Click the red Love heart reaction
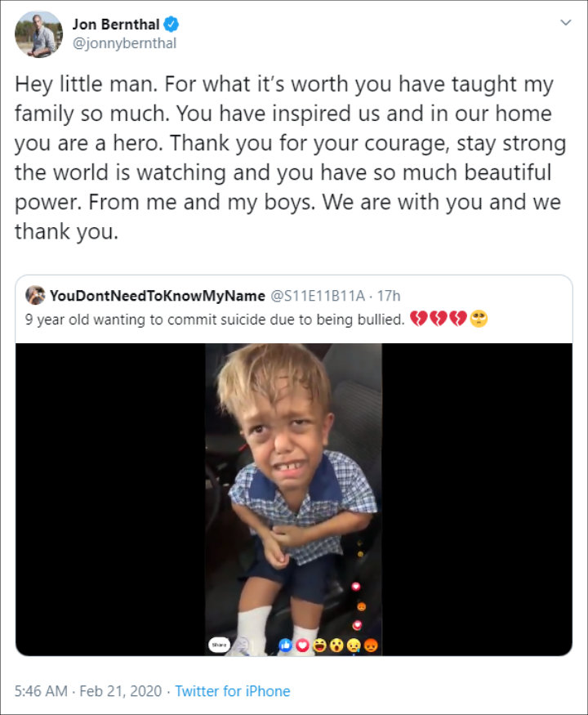588x715 pixels. (x=302, y=645)
